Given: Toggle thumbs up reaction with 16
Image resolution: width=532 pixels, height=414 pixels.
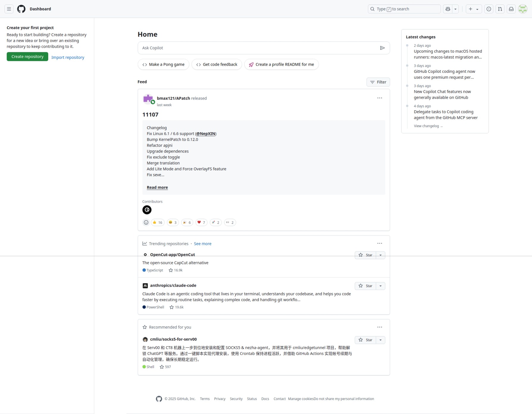Looking at the screenshot, I should pos(158,222).
